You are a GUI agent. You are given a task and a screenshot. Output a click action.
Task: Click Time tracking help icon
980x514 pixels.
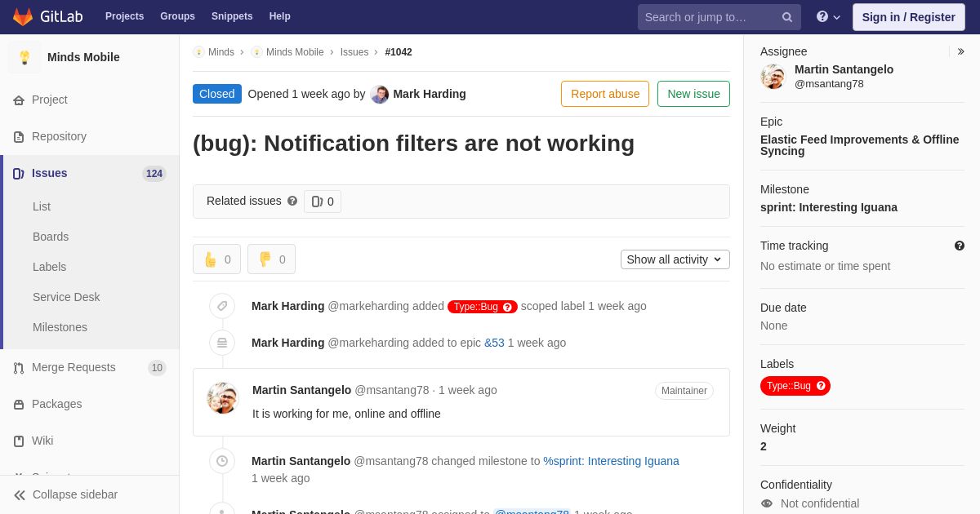(960, 246)
